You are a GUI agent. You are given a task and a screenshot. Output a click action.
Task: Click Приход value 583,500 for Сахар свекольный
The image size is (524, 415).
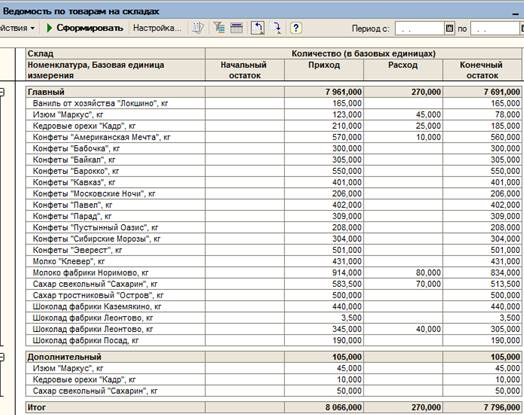pyautogui.click(x=347, y=284)
